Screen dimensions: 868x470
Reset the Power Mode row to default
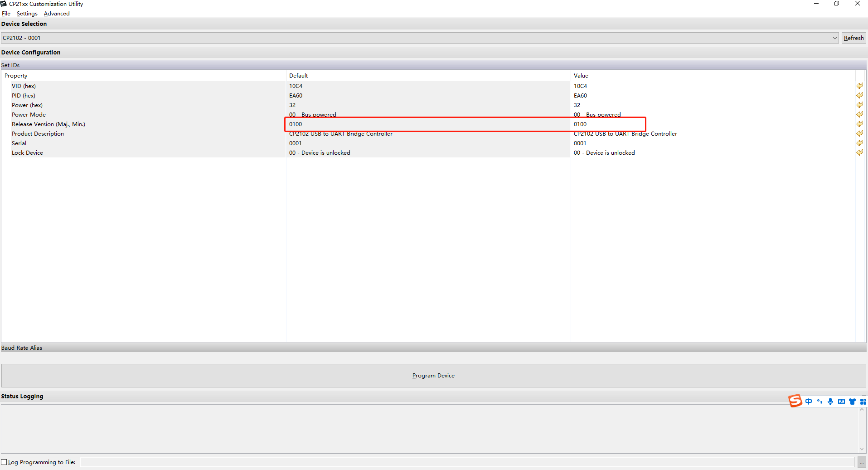point(859,114)
